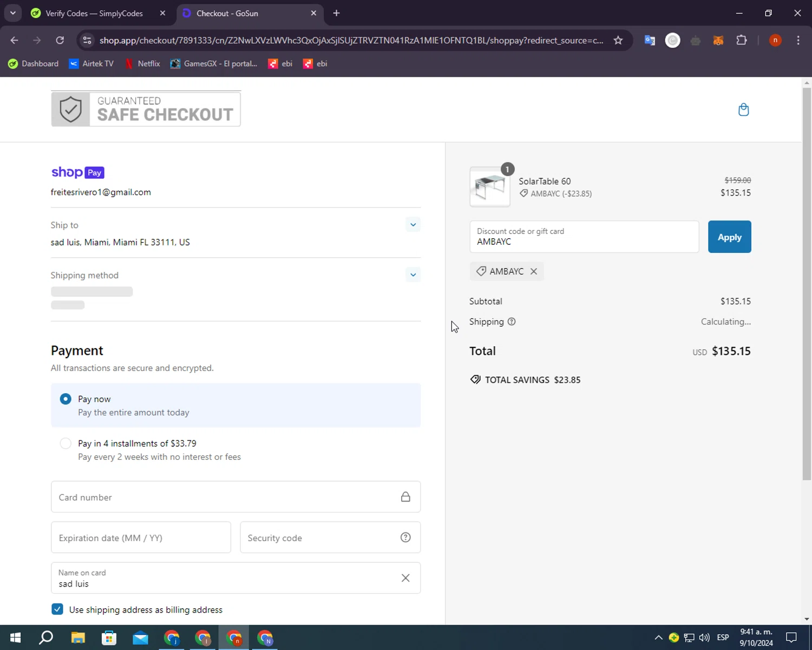Focus the Security code field
812x650 pixels.
point(330,537)
